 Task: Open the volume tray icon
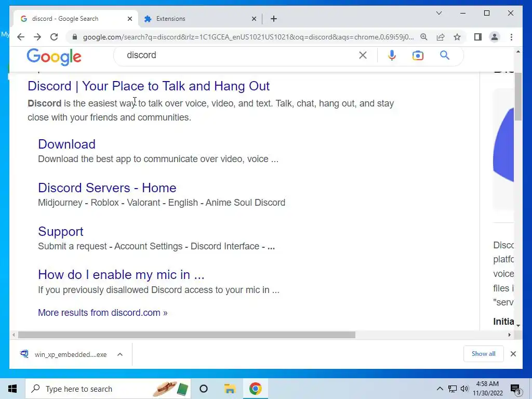(x=464, y=389)
